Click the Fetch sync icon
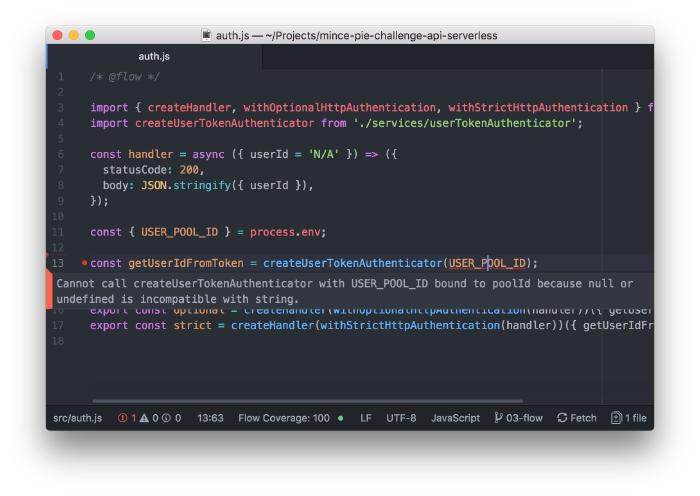 [562, 418]
